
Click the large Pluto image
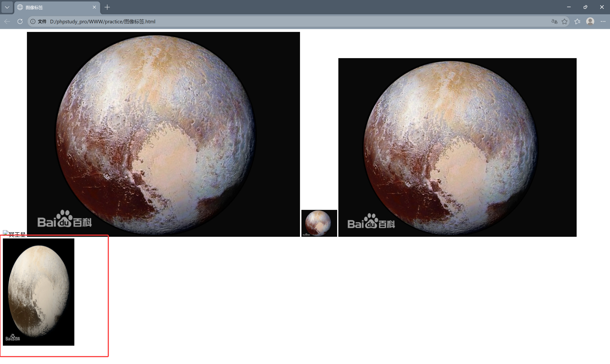[163, 134]
